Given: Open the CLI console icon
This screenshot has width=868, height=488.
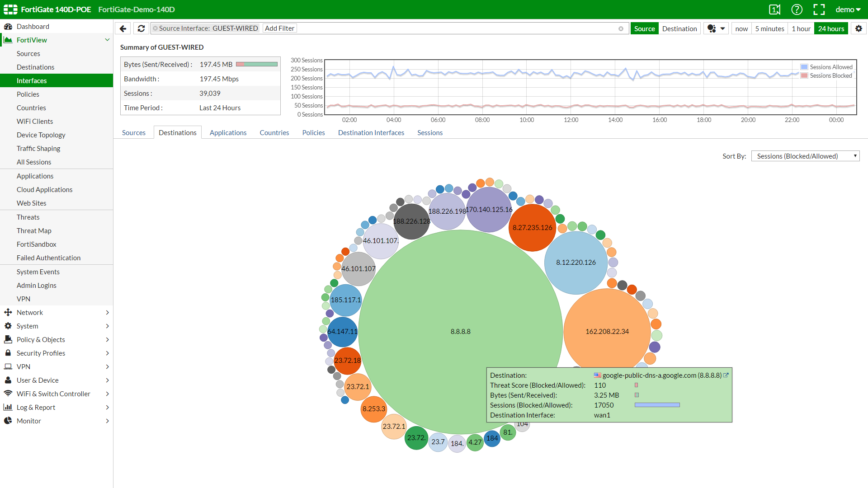Looking at the screenshot, I should [x=774, y=9].
